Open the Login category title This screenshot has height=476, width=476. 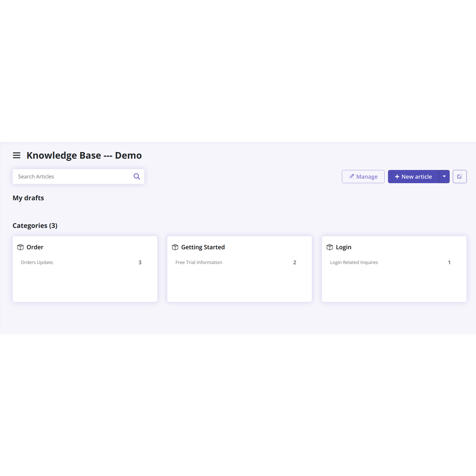coord(344,247)
